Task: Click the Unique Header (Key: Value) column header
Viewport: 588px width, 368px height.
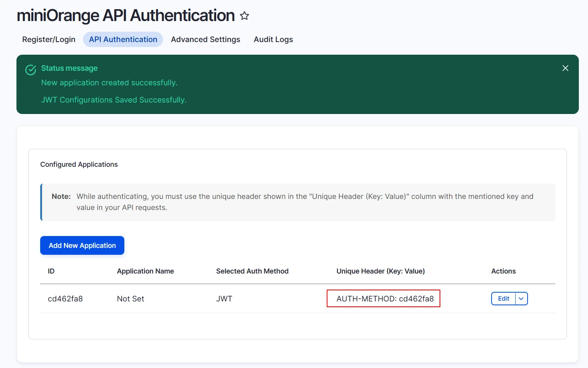Action: pyautogui.click(x=381, y=271)
